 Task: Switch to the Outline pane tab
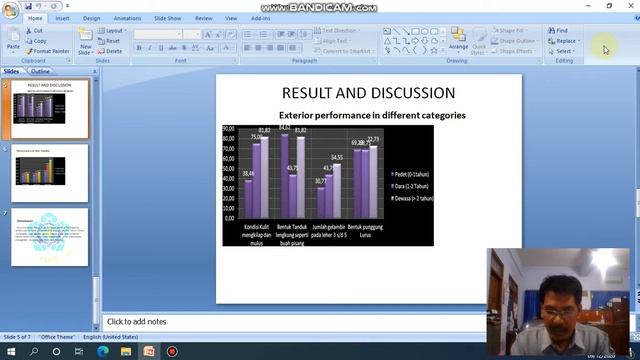click(x=40, y=71)
